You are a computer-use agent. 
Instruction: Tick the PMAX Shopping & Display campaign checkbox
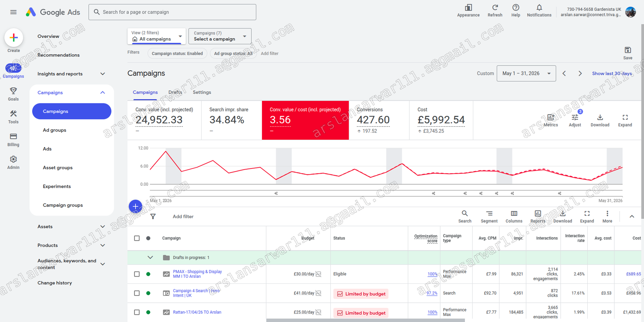coord(137,274)
